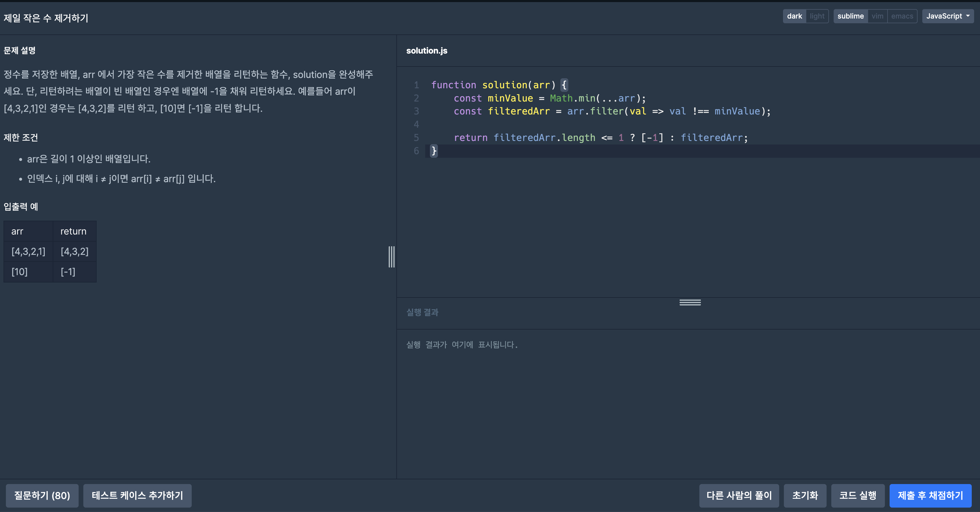Click the [4,3,2,1] example table cell
Viewport: 980px width, 512px height.
28,251
